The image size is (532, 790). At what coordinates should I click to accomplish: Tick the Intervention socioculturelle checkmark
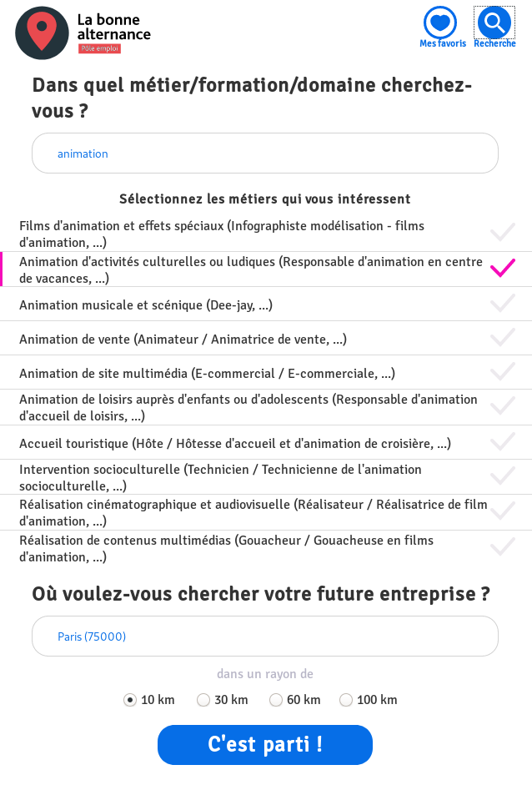coord(502,476)
